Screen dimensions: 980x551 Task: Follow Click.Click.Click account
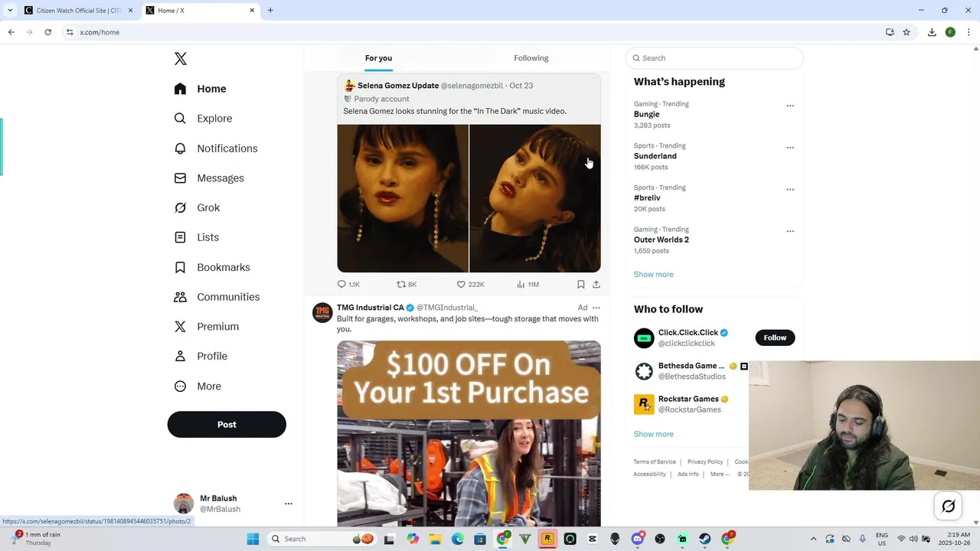pos(775,337)
